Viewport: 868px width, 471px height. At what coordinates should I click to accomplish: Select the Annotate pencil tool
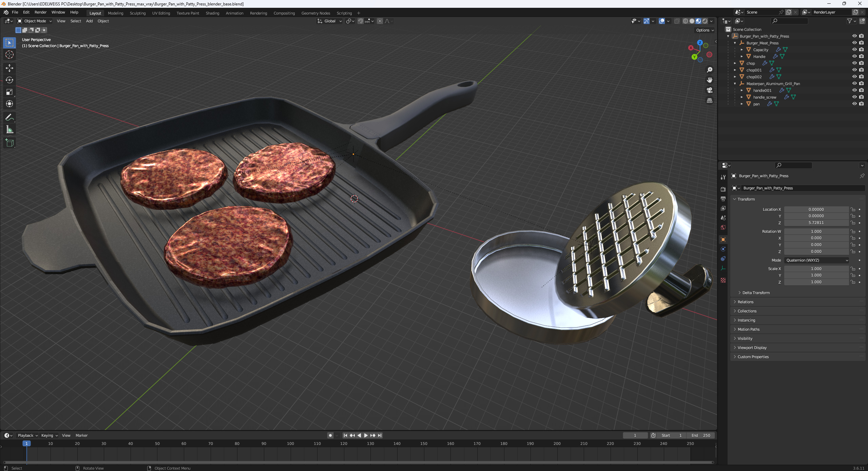pos(9,118)
